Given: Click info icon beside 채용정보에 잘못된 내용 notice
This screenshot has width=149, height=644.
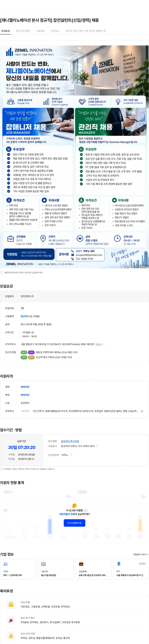Looking at the screenshot, I should [2, 272].
